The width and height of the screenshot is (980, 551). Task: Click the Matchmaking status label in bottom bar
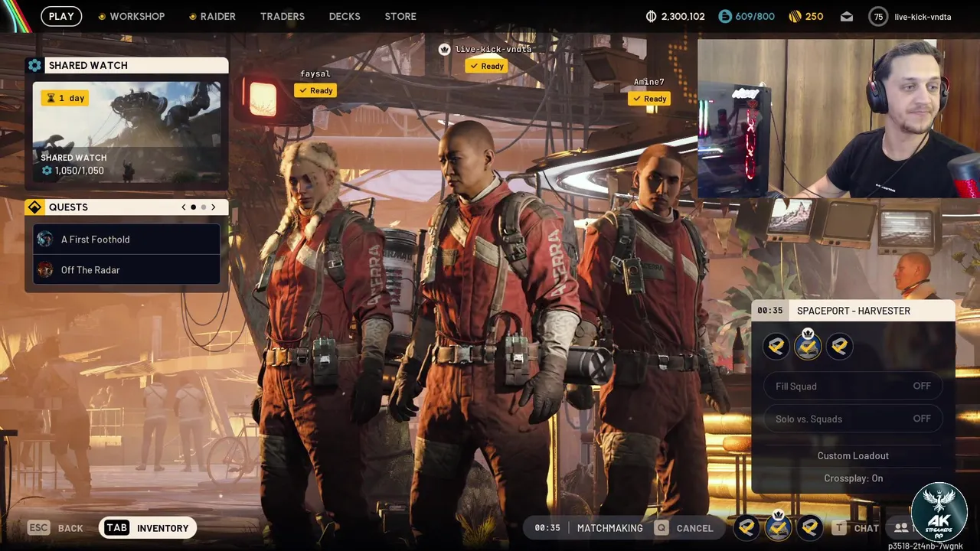(x=609, y=528)
